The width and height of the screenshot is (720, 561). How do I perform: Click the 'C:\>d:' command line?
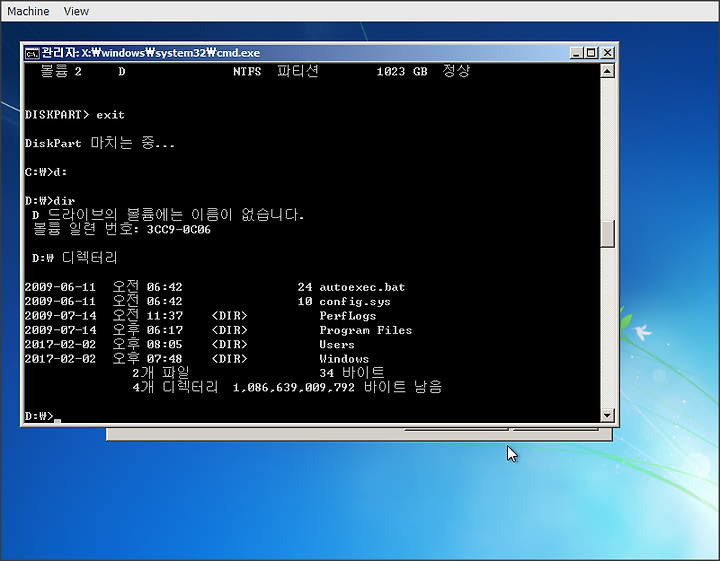[x=45, y=172]
